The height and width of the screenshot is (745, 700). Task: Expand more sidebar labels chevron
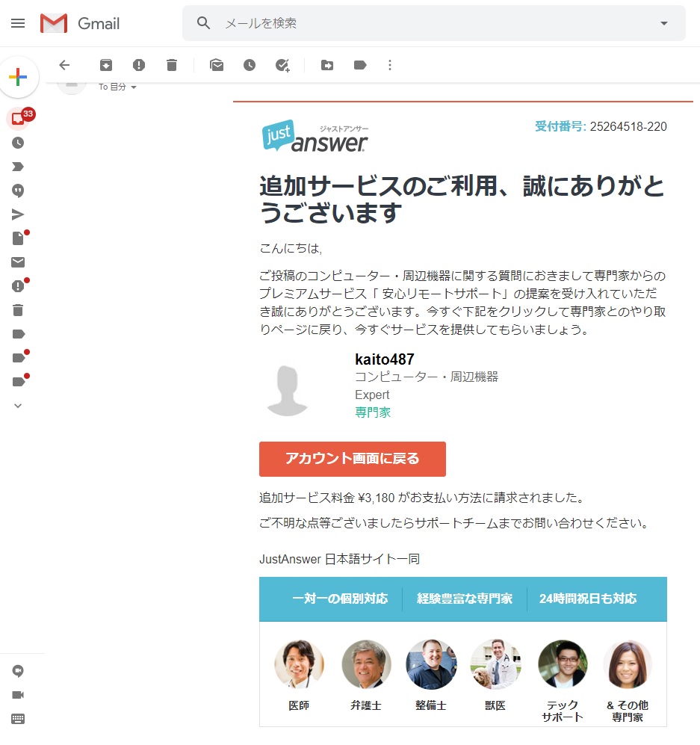(x=18, y=406)
